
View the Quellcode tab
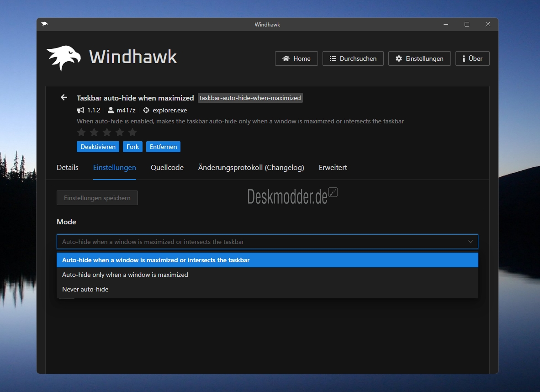coord(167,167)
